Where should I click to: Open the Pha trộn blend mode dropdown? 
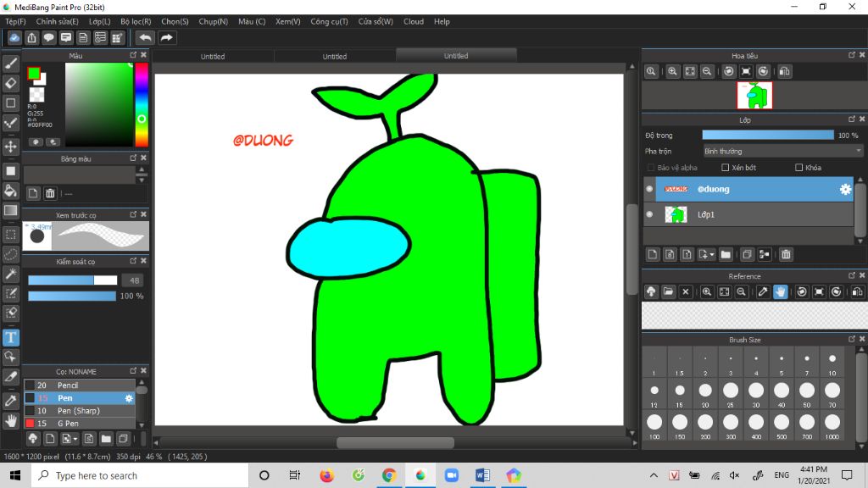[782, 151]
